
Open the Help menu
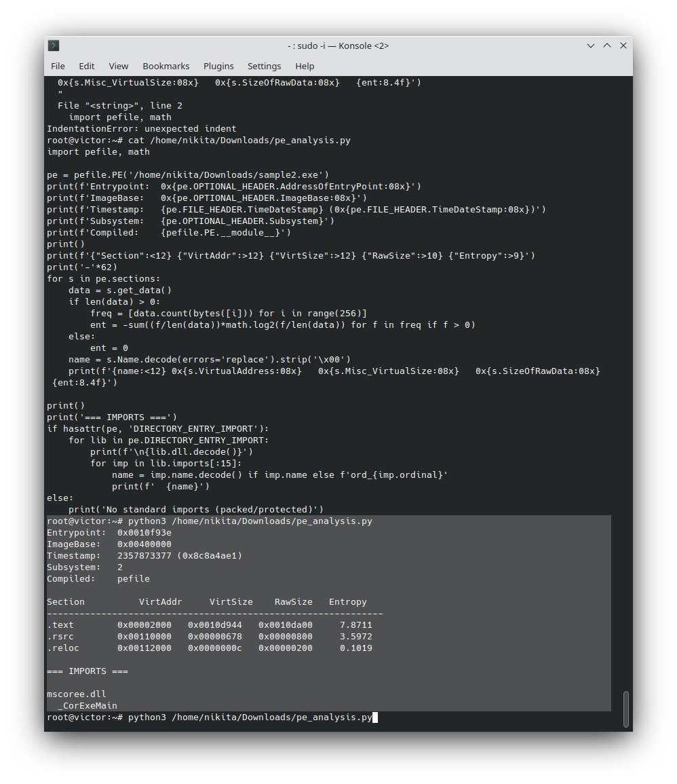[x=305, y=66]
